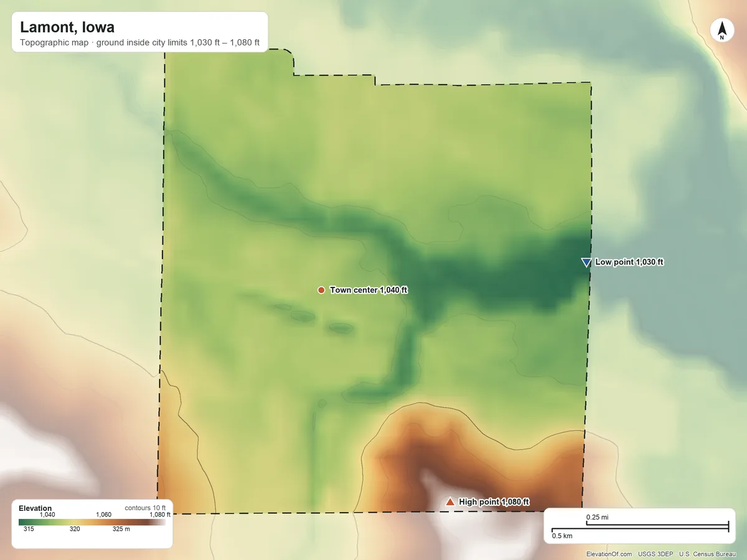Click the 'Low point 1,030 ft' label

pyautogui.click(x=629, y=263)
